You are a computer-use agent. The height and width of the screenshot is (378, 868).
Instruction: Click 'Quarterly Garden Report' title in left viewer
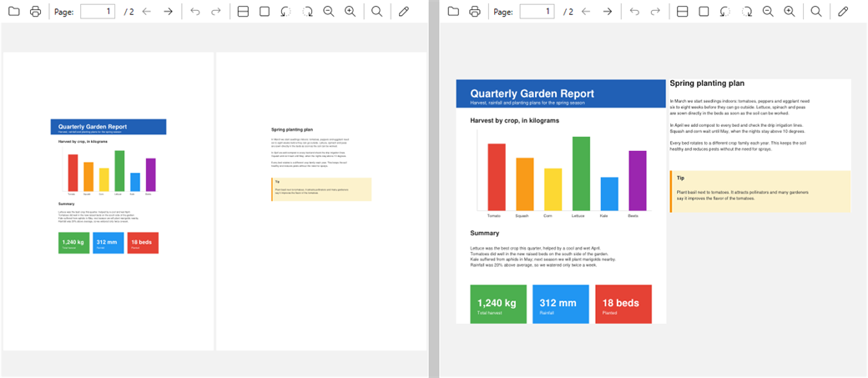click(93, 127)
